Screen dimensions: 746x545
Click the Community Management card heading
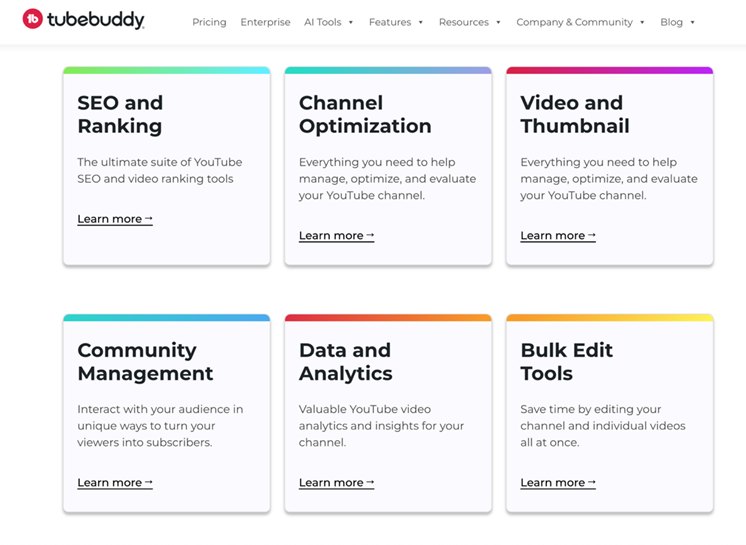145,361
